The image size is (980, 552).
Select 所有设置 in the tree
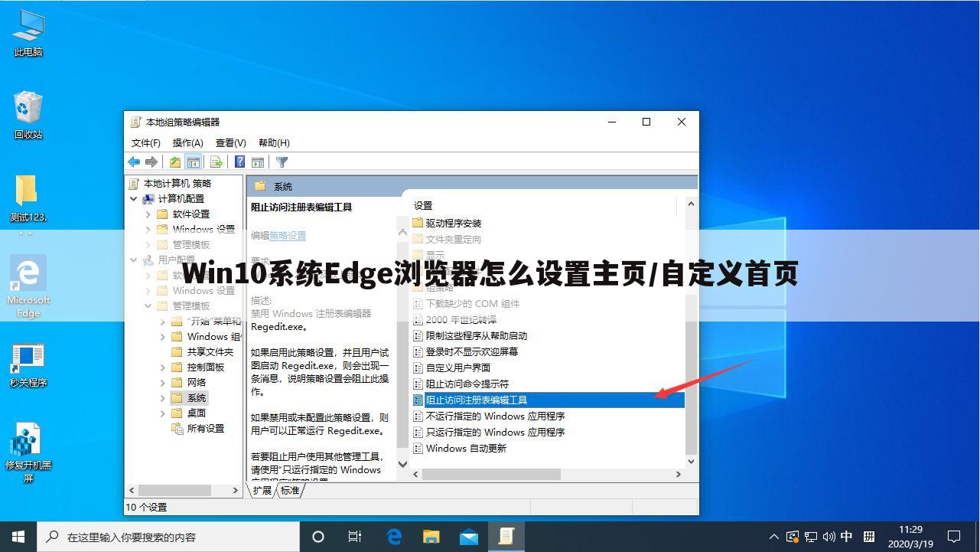point(206,429)
